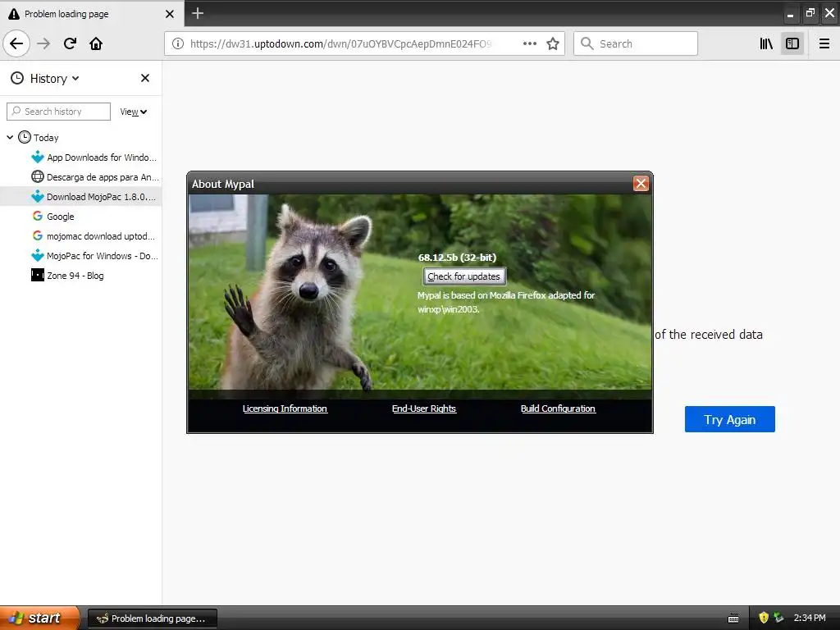840x630 pixels.
Task: Open the Windows start menu
Action: [x=39, y=618]
